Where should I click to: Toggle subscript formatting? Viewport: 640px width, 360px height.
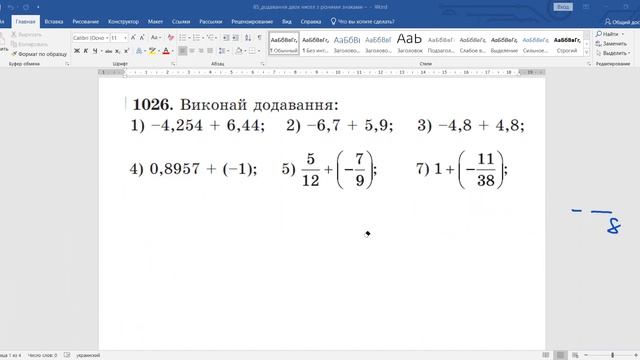pyautogui.click(x=118, y=51)
